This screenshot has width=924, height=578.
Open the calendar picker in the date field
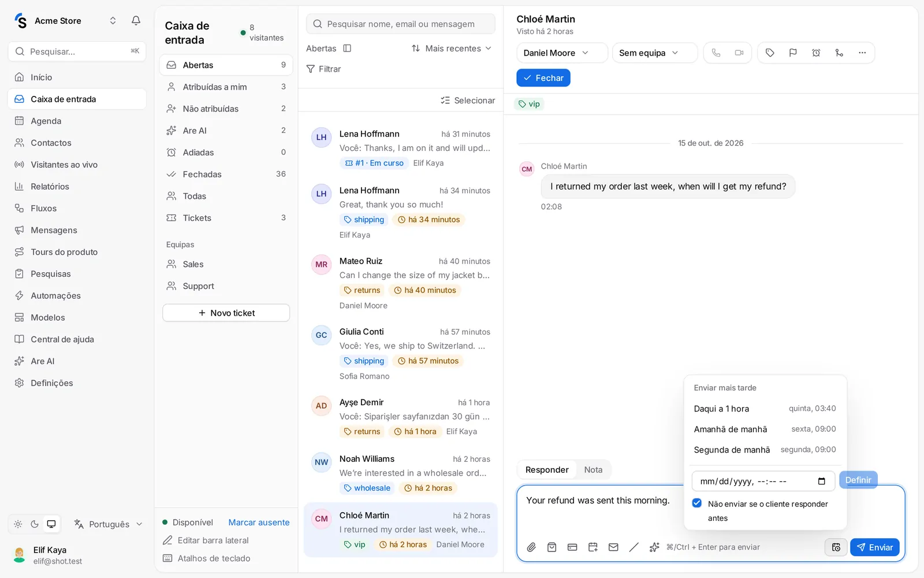tap(821, 481)
